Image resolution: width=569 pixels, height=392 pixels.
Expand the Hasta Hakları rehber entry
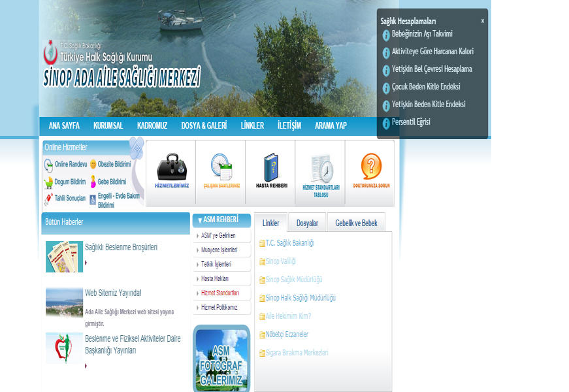[x=215, y=278]
